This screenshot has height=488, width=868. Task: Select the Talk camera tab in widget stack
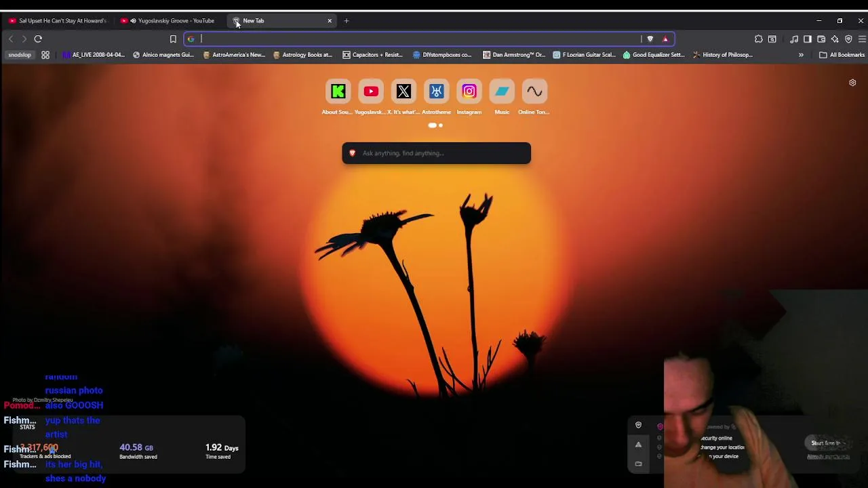tap(638, 464)
